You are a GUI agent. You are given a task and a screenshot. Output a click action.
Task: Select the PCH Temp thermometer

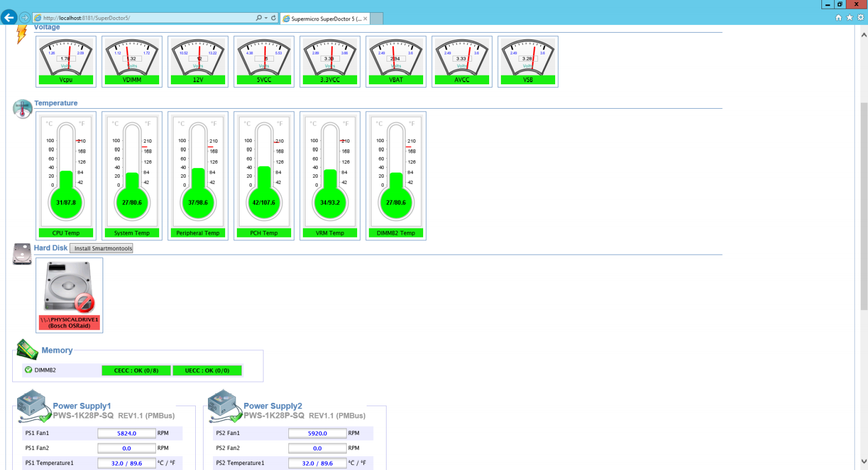click(x=264, y=176)
